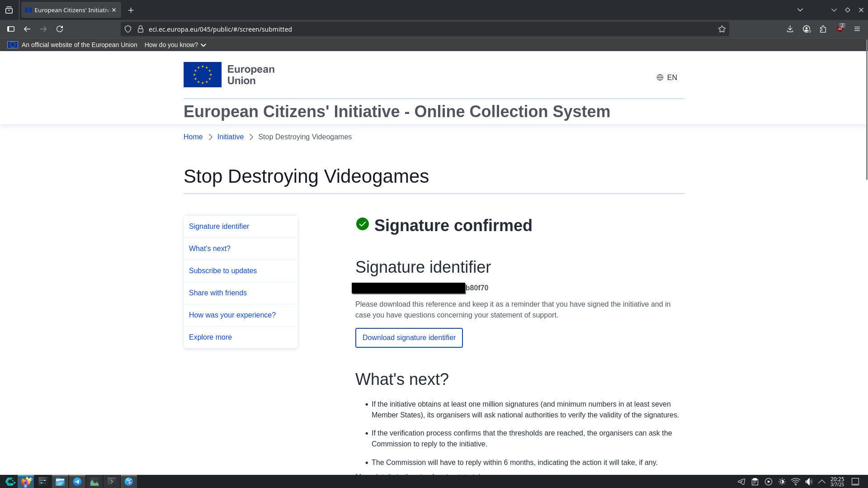Open the volume tray icon
This screenshot has width=868, height=488.
(809, 482)
